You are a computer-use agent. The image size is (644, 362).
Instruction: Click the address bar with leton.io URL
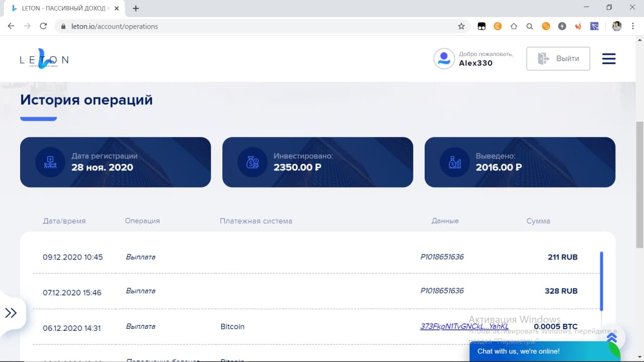pos(252,26)
